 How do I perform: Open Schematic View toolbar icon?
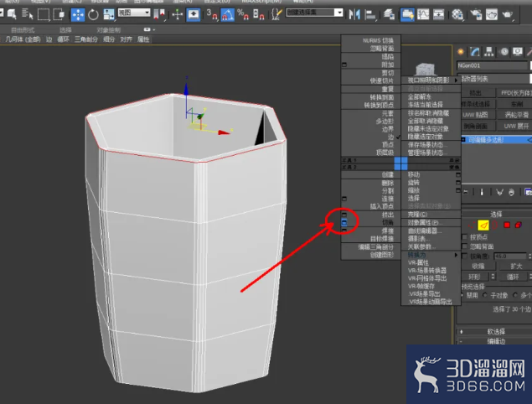439,14
